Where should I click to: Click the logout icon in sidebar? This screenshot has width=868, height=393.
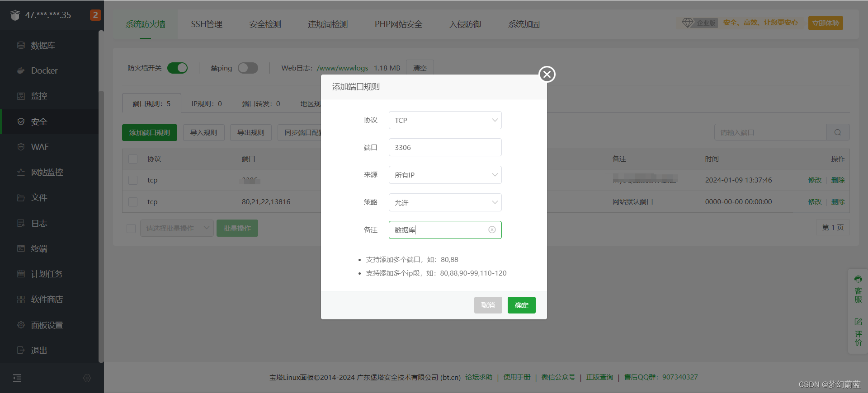pyautogui.click(x=21, y=350)
